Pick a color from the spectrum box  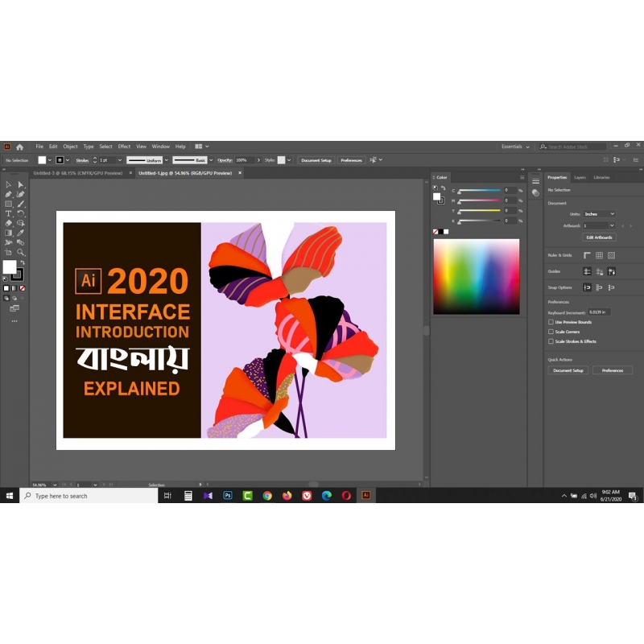coord(477,277)
